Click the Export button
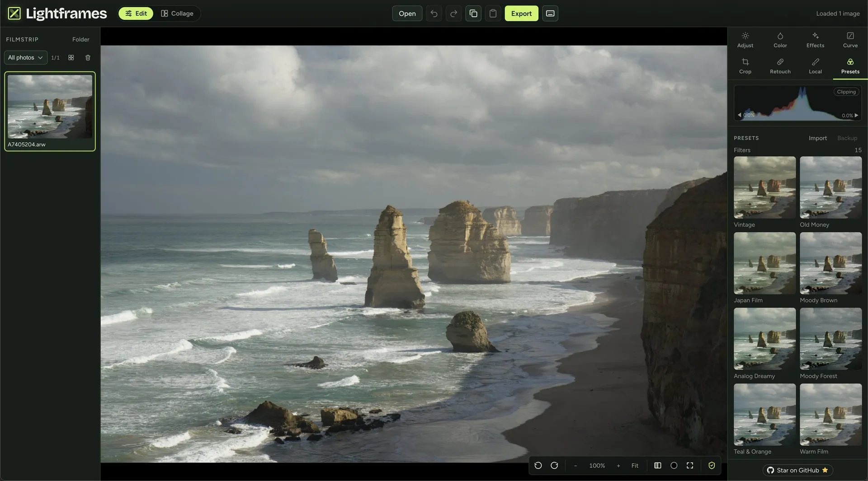Screen dimensions: 868x481 pos(521,14)
